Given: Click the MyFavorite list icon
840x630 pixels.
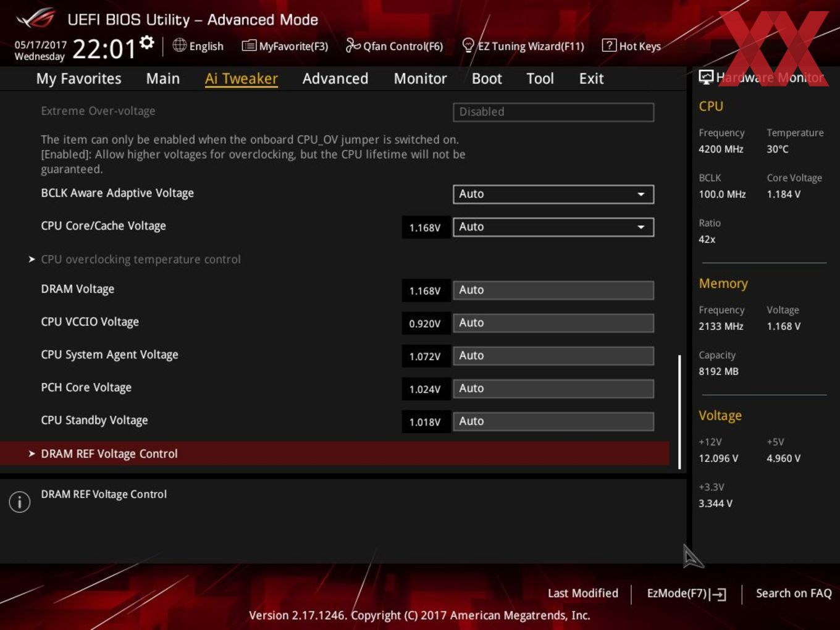Looking at the screenshot, I should [x=249, y=46].
